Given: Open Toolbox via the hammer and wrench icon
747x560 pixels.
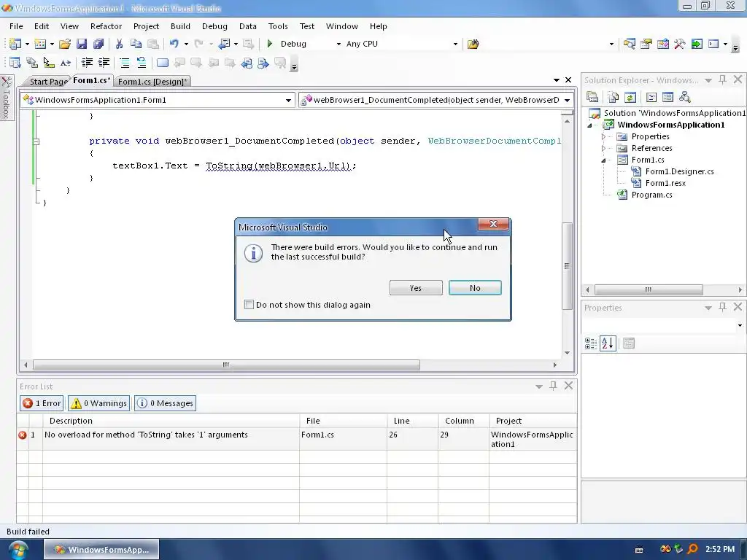Looking at the screenshot, I should [x=680, y=44].
